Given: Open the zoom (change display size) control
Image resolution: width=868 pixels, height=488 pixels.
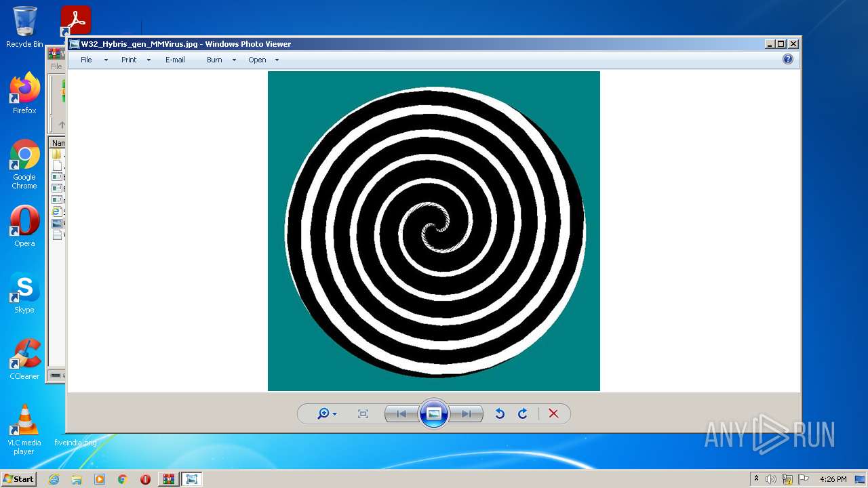Looking at the screenshot, I should (x=326, y=413).
